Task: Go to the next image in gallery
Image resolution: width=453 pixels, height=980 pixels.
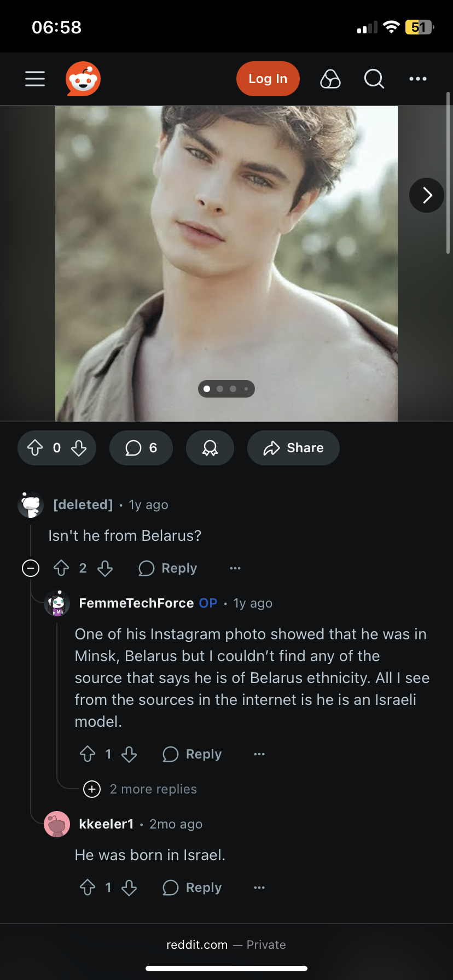Action: [427, 195]
